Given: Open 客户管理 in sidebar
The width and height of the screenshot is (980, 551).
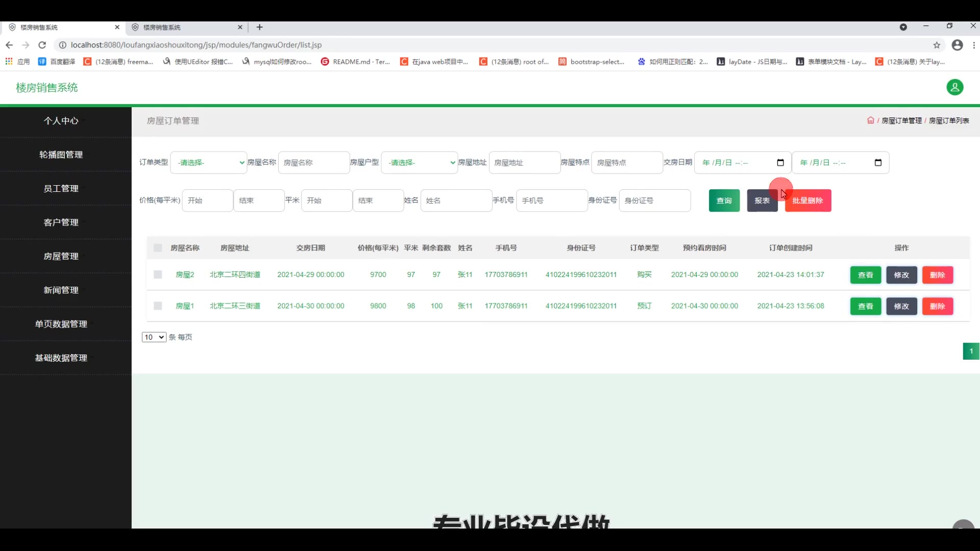Looking at the screenshot, I should click(61, 222).
